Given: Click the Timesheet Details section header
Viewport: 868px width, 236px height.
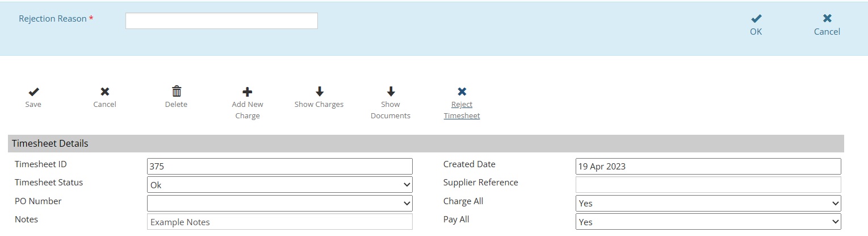Looking at the screenshot, I should pos(426,144).
